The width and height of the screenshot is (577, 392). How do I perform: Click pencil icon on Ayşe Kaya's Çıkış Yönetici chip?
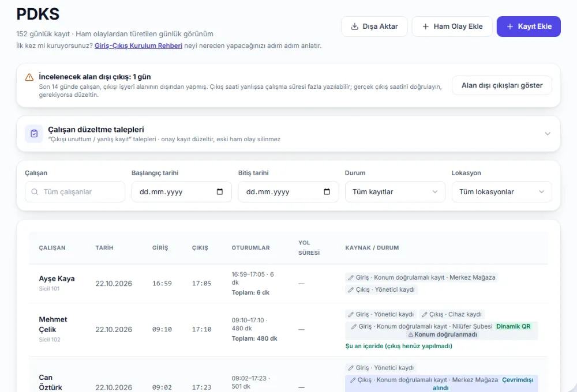(x=351, y=290)
